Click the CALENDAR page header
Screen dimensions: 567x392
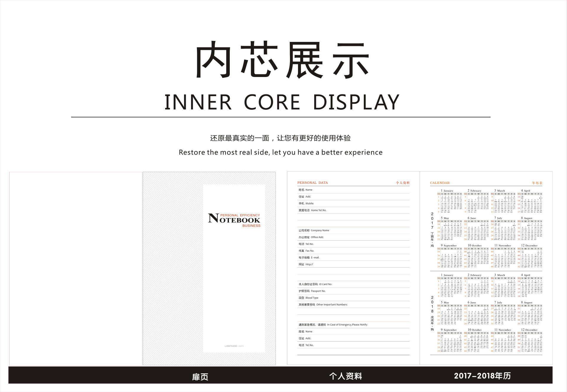[440, 183]
